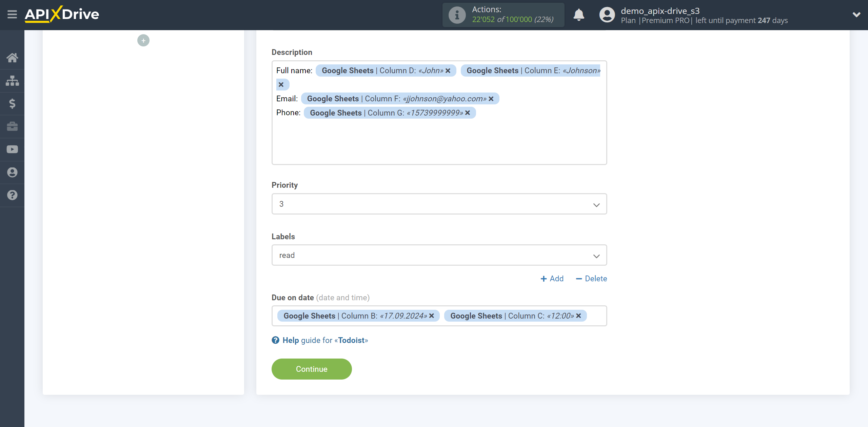Click the gray plus circle button

point(143,41)
